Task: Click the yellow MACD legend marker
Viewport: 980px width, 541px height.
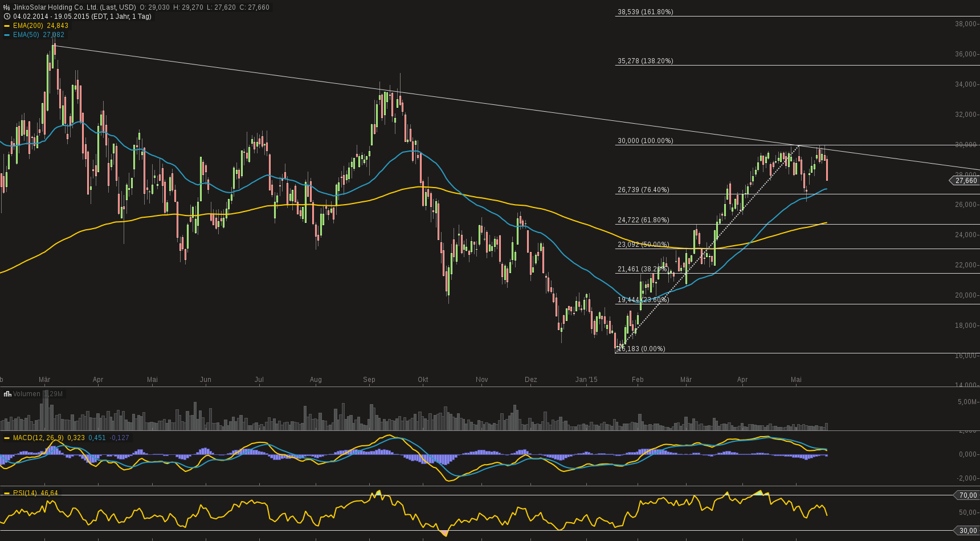Action: pos(7,438)
